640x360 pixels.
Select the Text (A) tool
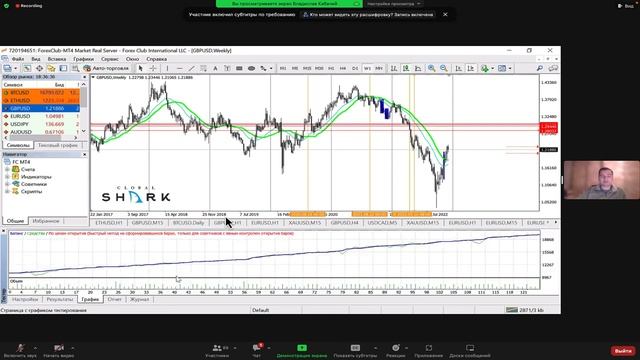pyautogui.click(x=215, y=68)
